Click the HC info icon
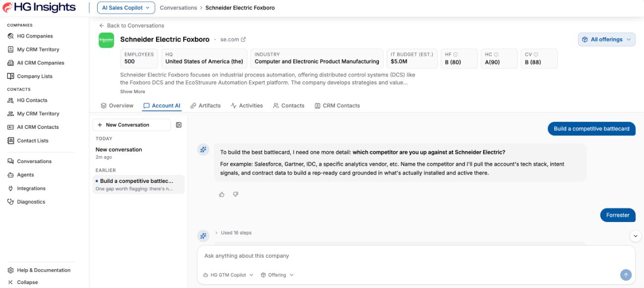 pos(496,55)
